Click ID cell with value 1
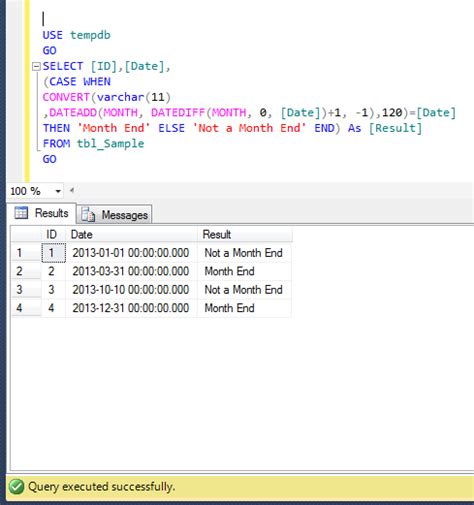The image size is (474, 505). tap(53, 253)
